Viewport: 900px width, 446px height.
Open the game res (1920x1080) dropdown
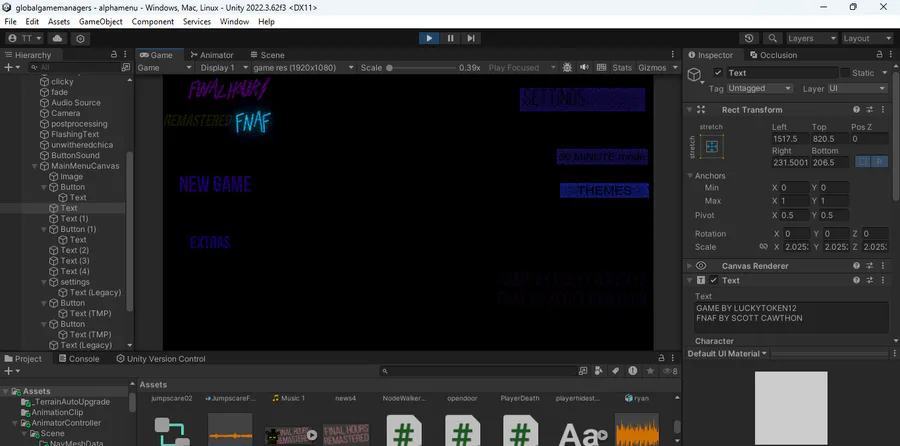pyautogui.click(x=304, y=68)
